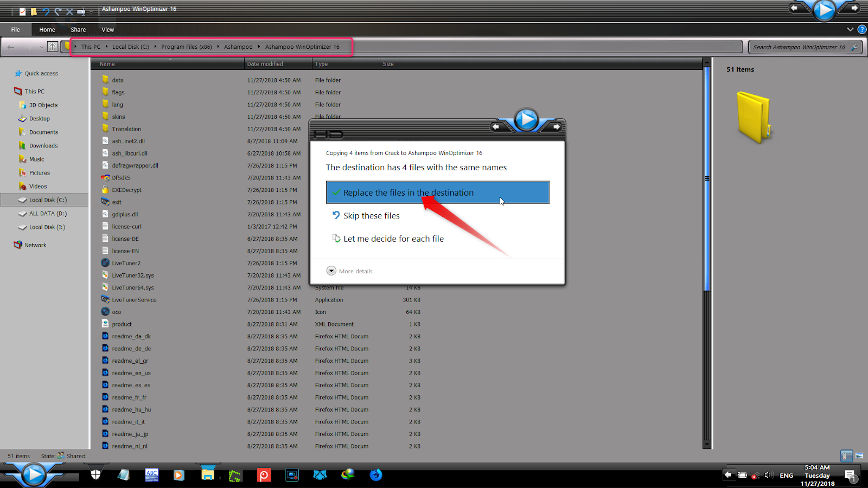This screenshot has height=488, width=868.
Task: Open the recent locations dropdown
Action: point(41,47)
